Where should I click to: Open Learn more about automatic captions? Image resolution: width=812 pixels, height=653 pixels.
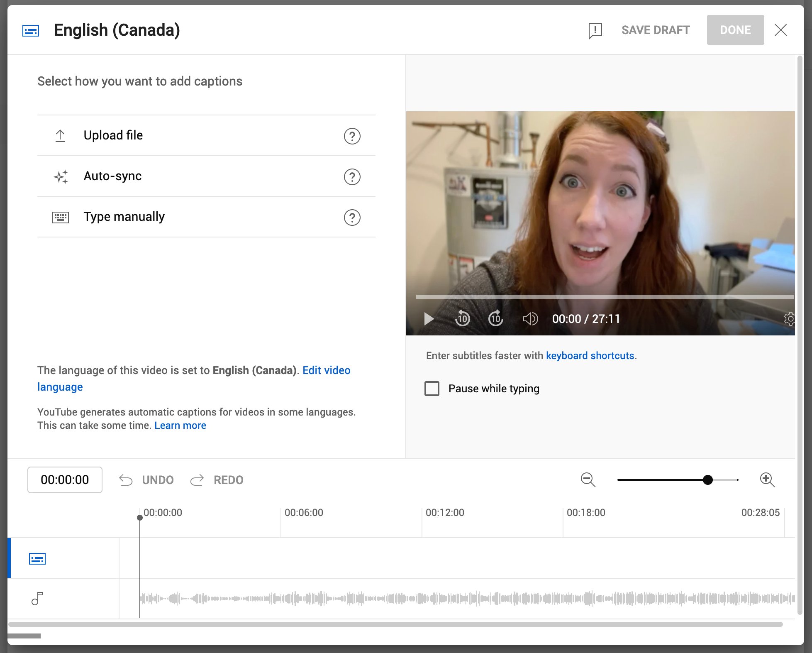click(180, 426)
